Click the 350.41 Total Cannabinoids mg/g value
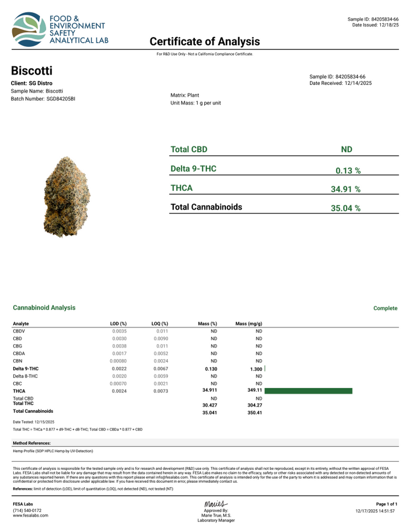Viewport: 408px width, 532px height. [x=255, y=413]
